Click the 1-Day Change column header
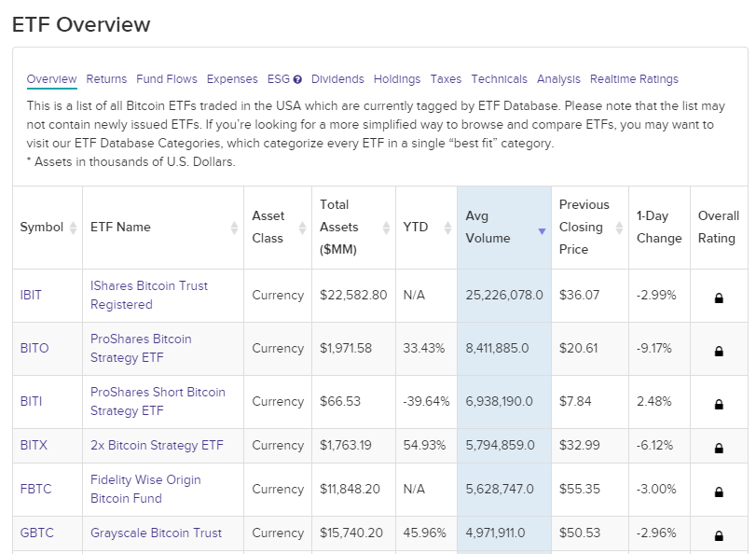Image resolution: width=756 pixels, height=554 pixels. (658, 227)
